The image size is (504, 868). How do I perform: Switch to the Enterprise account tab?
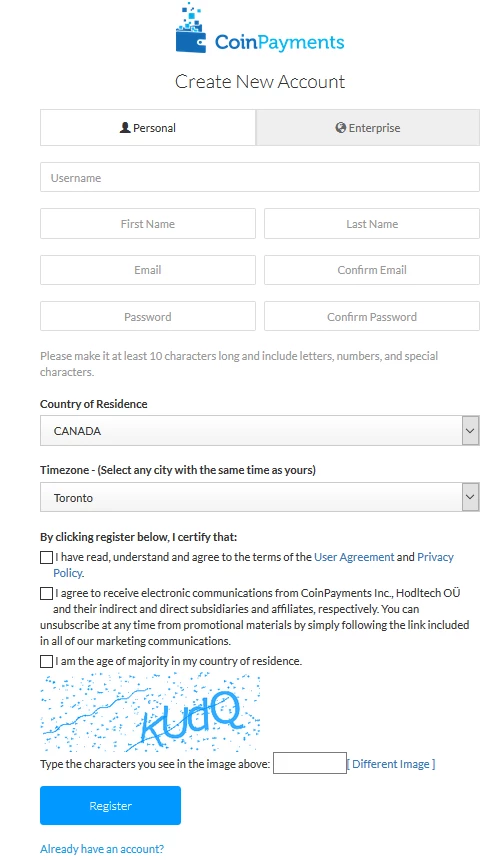click(368, 128)
